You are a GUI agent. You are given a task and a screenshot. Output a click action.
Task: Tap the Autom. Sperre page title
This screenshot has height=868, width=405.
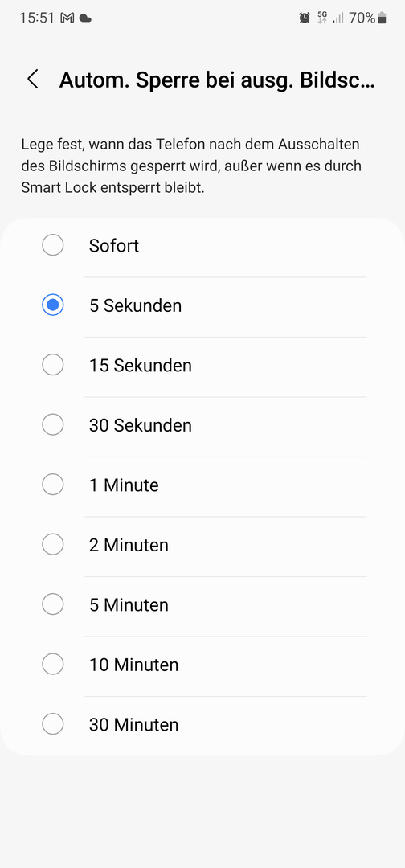coord(218,80)
